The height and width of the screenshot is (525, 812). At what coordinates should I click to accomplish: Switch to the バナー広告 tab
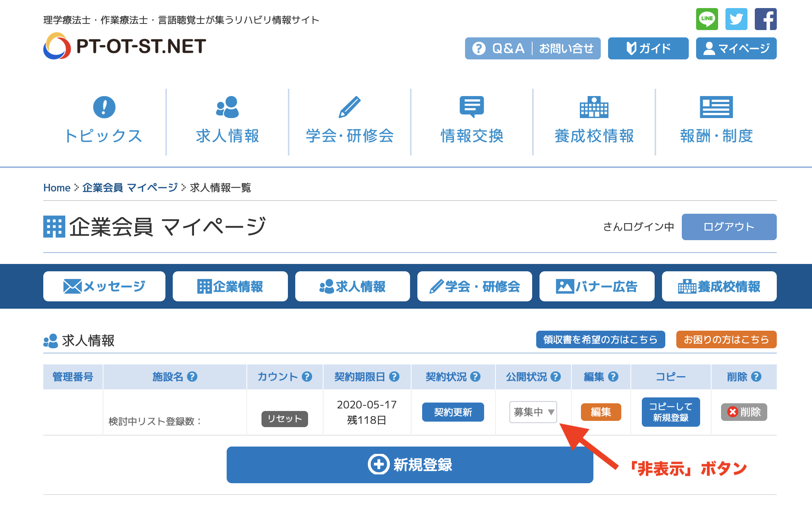[x=597, y=286]
